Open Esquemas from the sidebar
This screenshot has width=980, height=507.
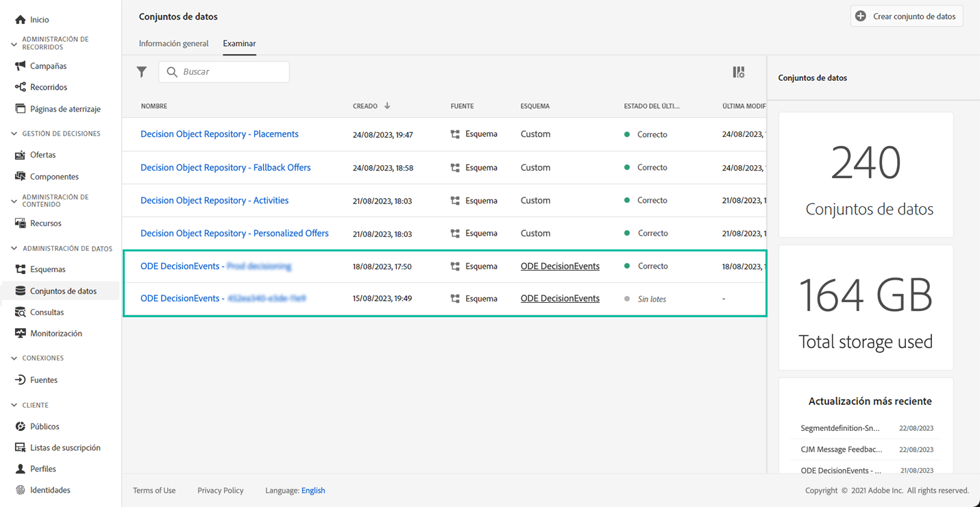point(48,269)
